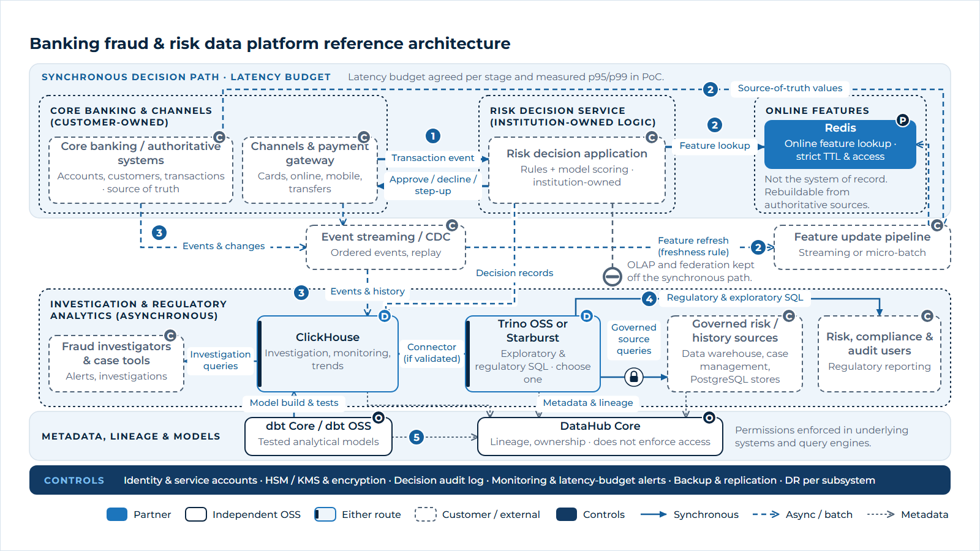Click the 'Decision records' label
980x551 pixels.
(514, 273)
